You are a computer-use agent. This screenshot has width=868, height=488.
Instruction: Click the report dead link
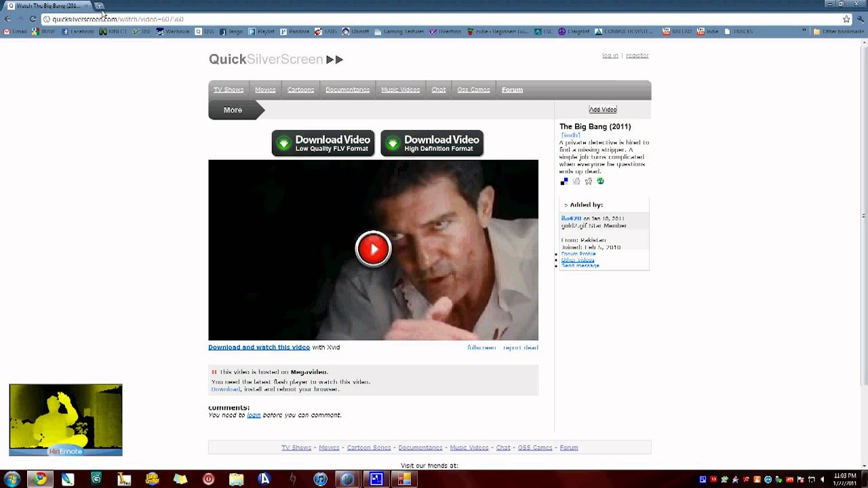521,348
